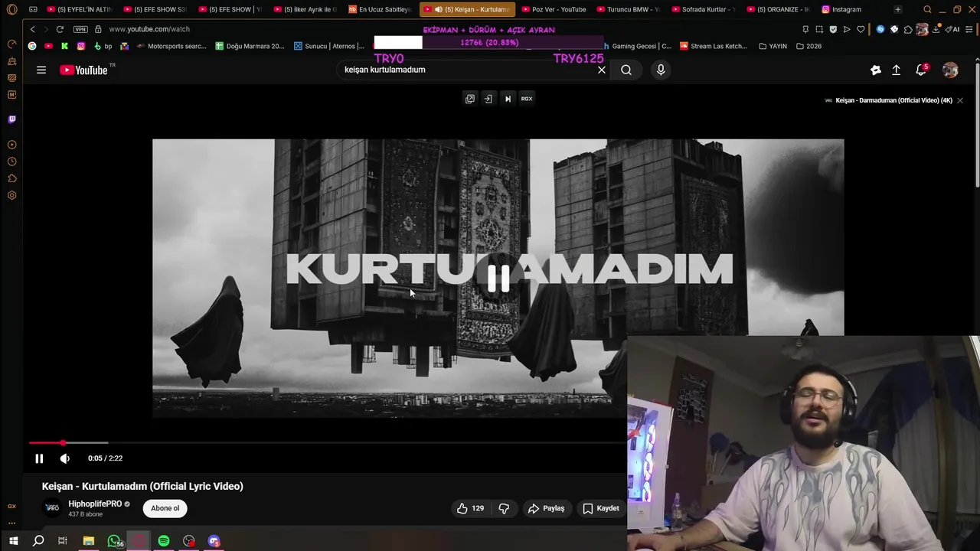Screen dimensions: 980x551
Task: Expand the sidebar three-dots menu
Action: pos(11,523)
